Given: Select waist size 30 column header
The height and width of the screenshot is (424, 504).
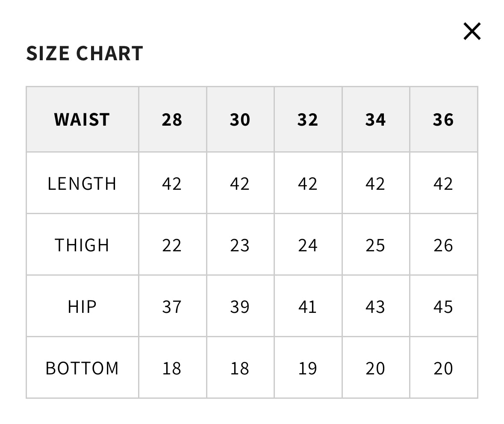Looking at the screenshot, I should pyautogui.click(x=240, y=120).
